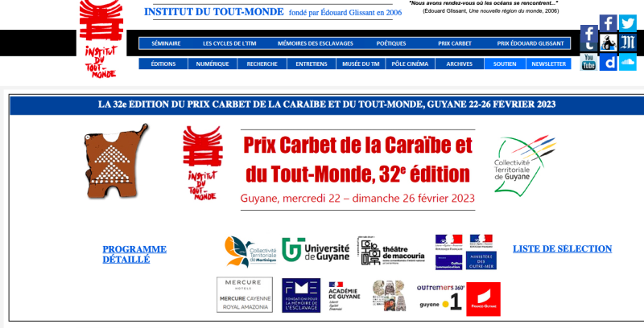644x328 pixels.
Task: Open the PROGRAMME DÉTAILLÉ link
Action: [x=134, y=254]
